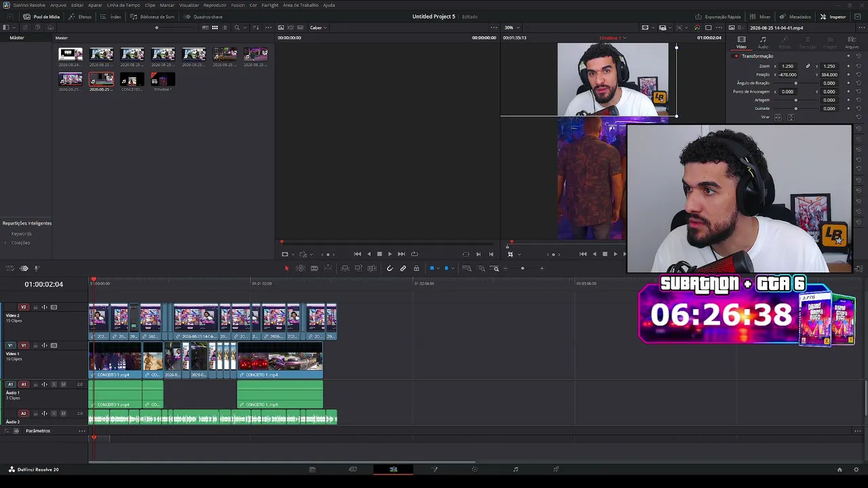Select the arrow selection mode tool
Viewport: 868px width, 488px height.
click(286, 268)
